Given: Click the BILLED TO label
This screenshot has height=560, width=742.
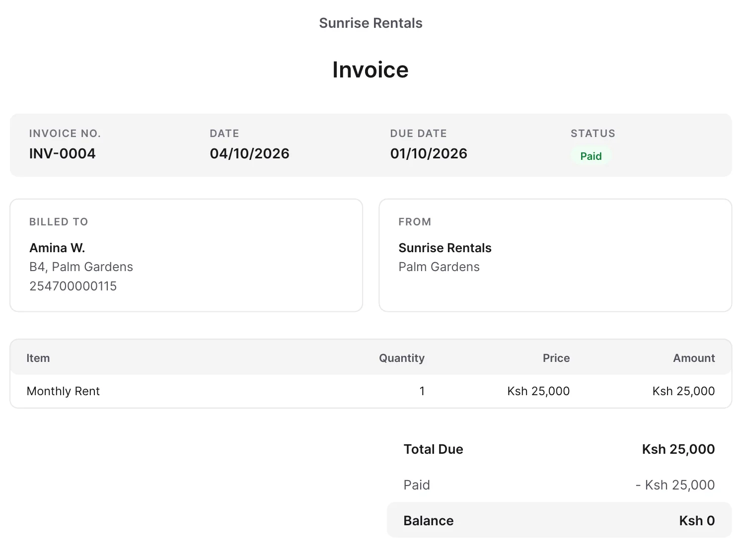Looking at the screenshot, I should [x=59, y=222].
